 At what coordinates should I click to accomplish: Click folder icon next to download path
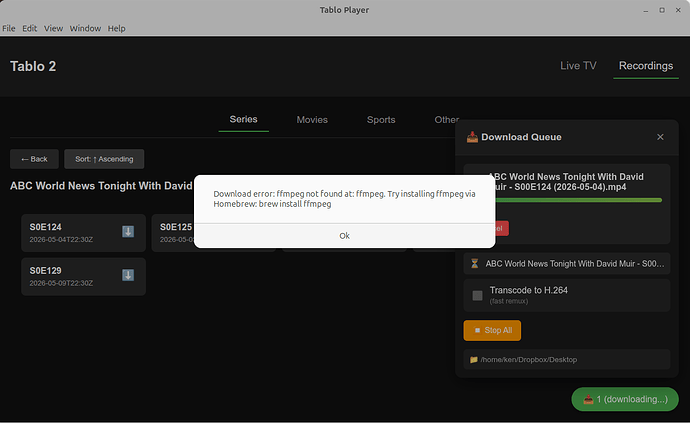[473, 360]
